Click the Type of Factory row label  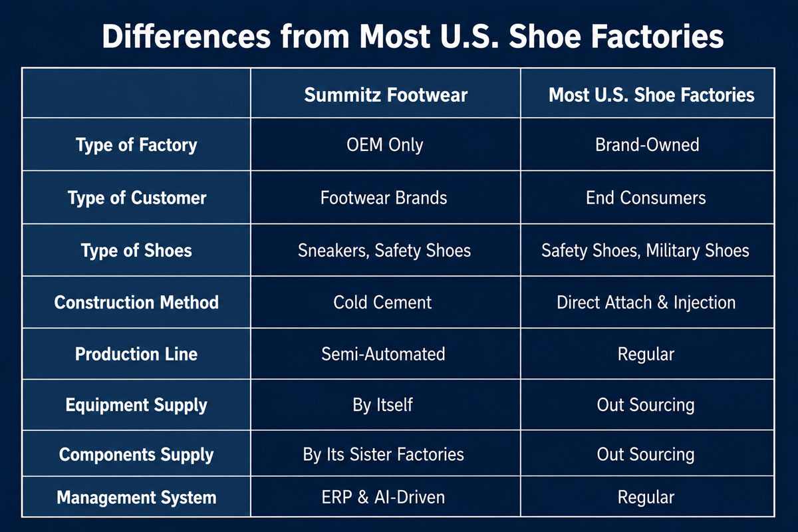136,145
